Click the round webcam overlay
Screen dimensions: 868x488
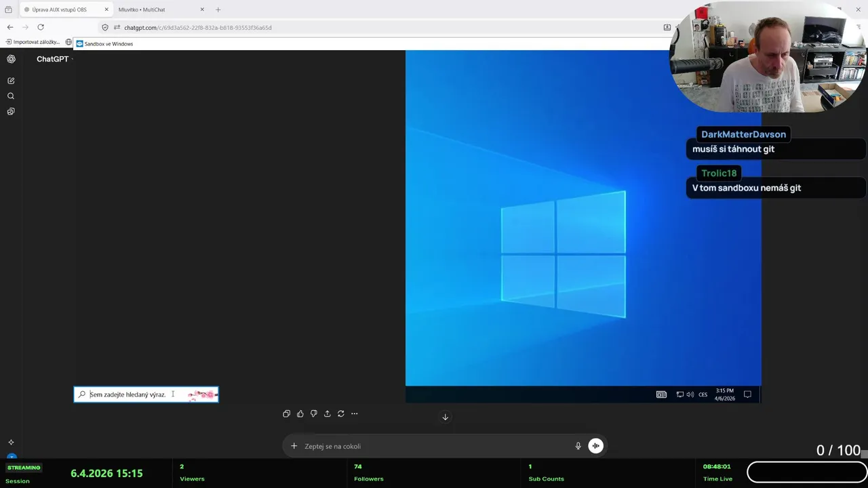coord(768,58)
